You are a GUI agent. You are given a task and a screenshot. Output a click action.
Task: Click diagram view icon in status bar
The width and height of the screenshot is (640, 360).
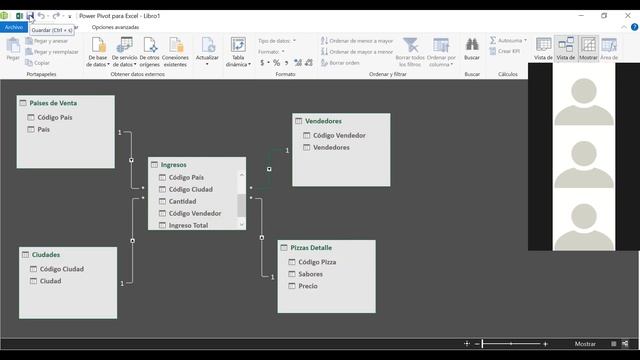pos(625,344)
